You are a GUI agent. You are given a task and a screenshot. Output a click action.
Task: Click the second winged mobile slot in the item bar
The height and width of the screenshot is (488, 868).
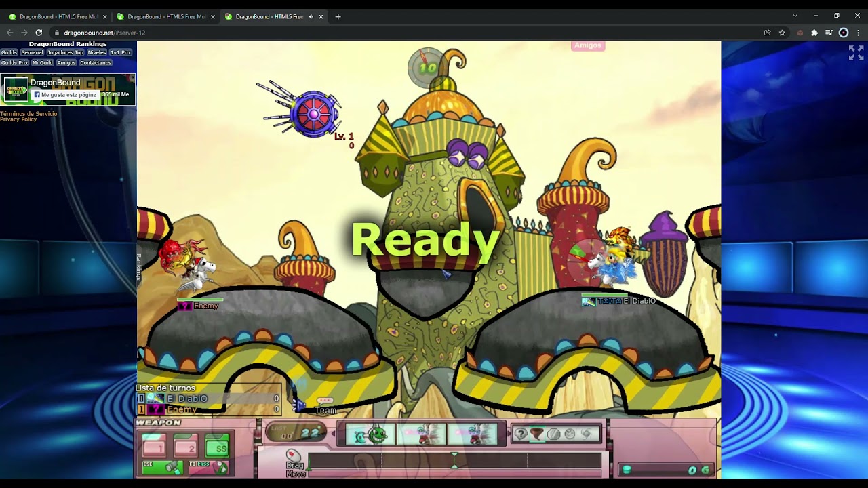(421, 434)
